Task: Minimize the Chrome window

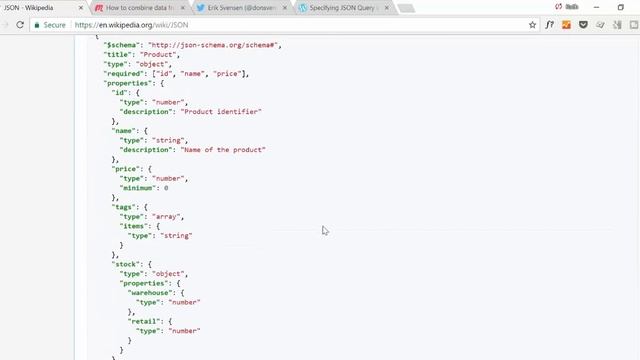Action: click(x=596, y=7)
